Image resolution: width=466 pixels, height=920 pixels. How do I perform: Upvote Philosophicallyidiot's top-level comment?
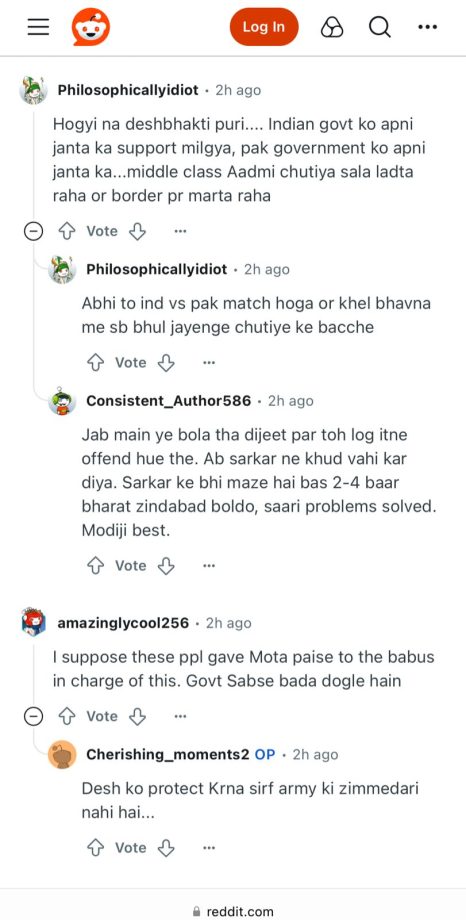coord(67,231)
